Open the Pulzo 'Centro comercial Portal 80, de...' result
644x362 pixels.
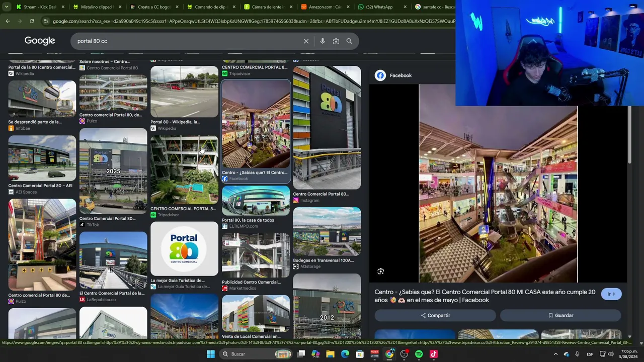pyautogui.click(x=113, y=100)
